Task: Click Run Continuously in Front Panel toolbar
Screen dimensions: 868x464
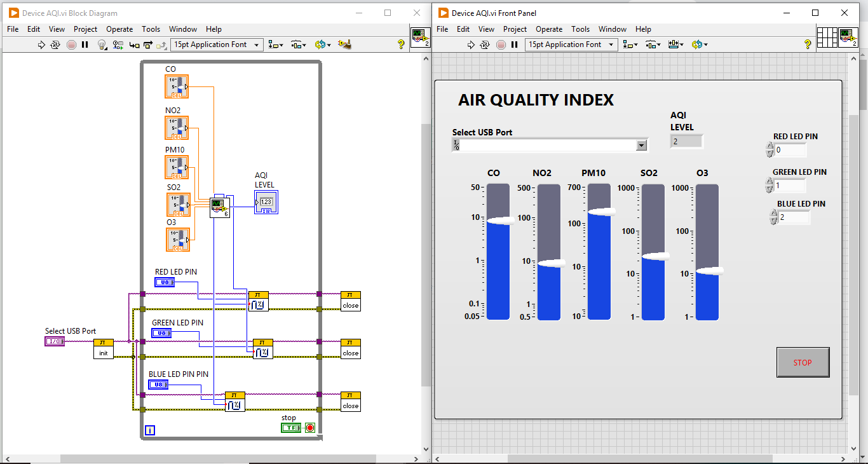Action: pyautogui.click(x=485, y=44)
